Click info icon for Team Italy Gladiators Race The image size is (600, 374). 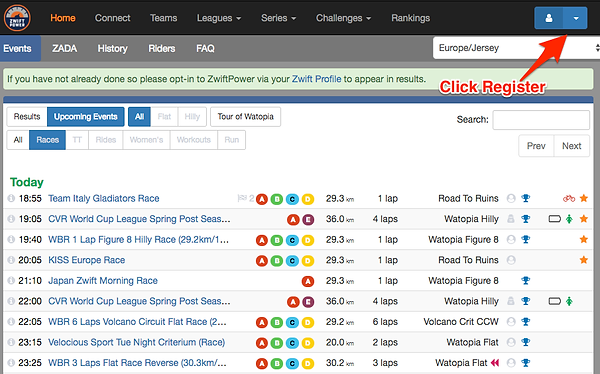11,198
